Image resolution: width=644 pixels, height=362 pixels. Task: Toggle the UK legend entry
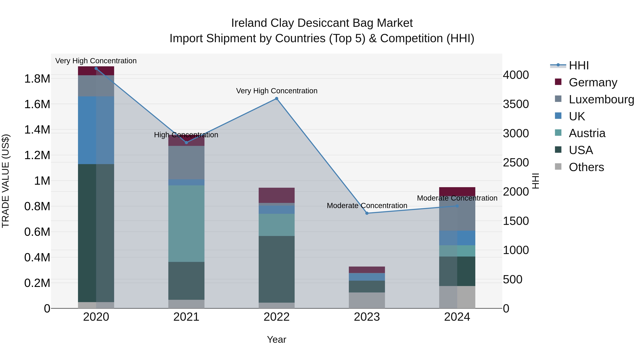pyautogui.click(x=570, y=116)
